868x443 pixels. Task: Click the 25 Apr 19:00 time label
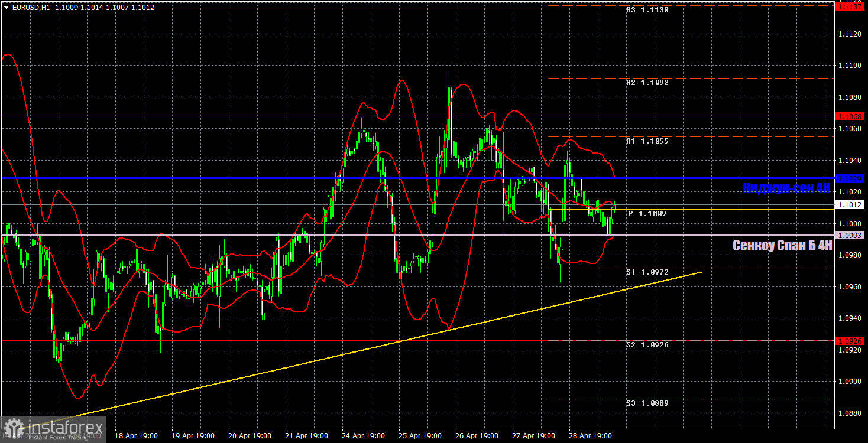pos(420,436)
